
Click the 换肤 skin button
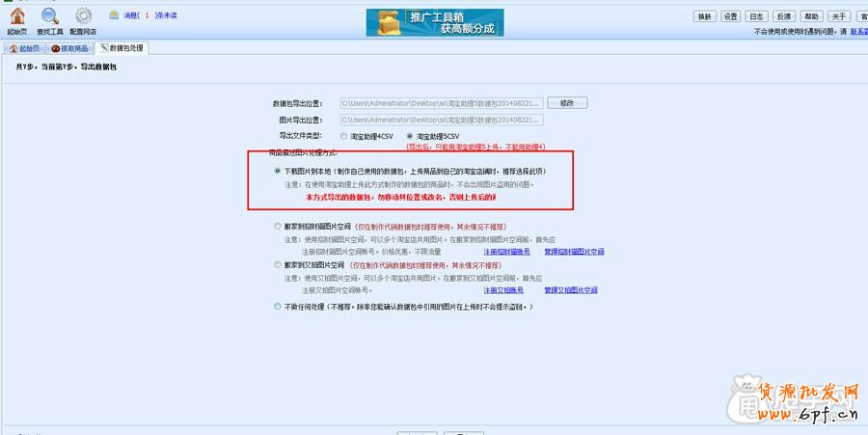click(705, 16)
